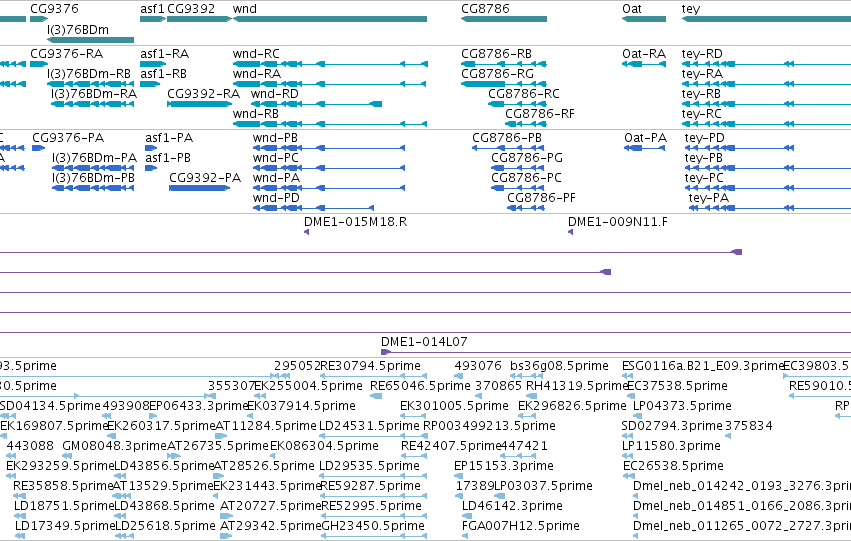Select transcript l(3)76BDm-RB
This screenshot has width=851, height=541.
pyautogui.click(x=89, y=74)
